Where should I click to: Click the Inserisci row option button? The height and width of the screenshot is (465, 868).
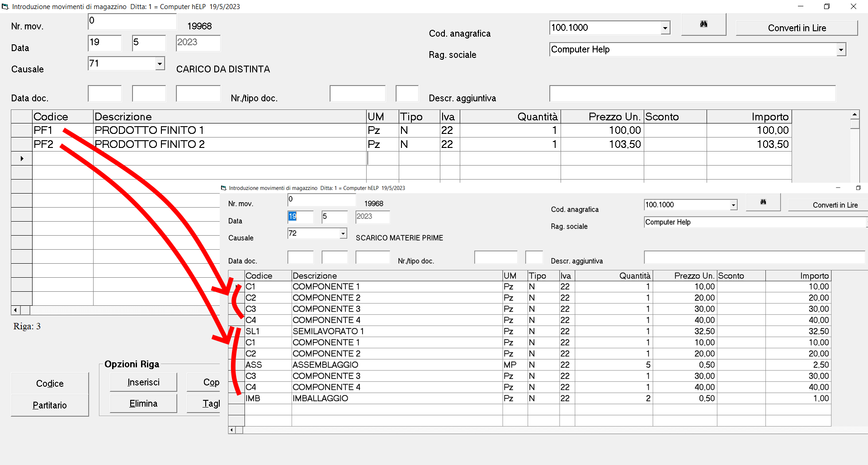click(x=143, y=382)
